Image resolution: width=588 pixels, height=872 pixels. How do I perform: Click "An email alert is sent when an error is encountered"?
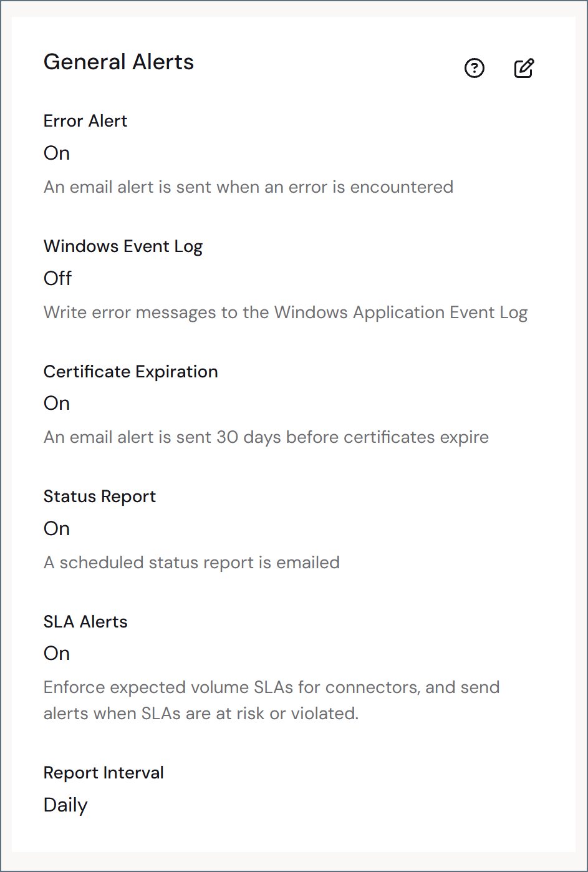(248, 187)
